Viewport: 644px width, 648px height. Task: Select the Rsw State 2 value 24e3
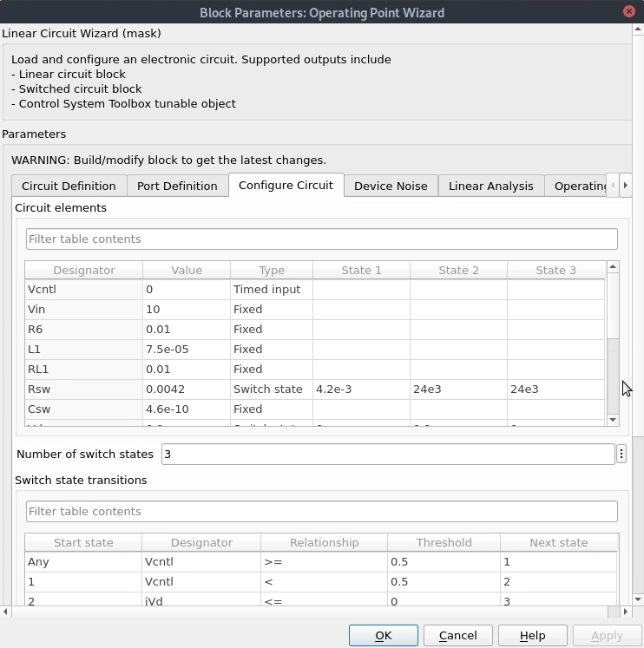pyautogui.click(x=458, y=389)
